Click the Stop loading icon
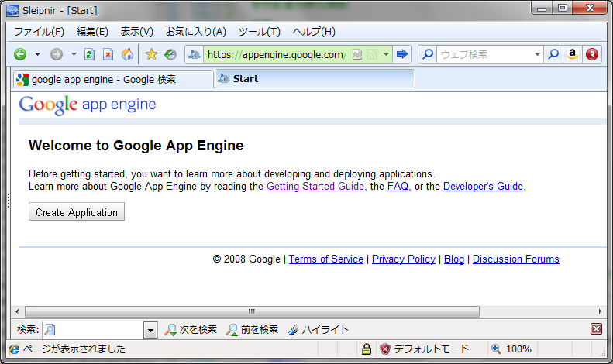Image resolution: width=613 pixels, height=364 pixels. (x=108, y=54)
